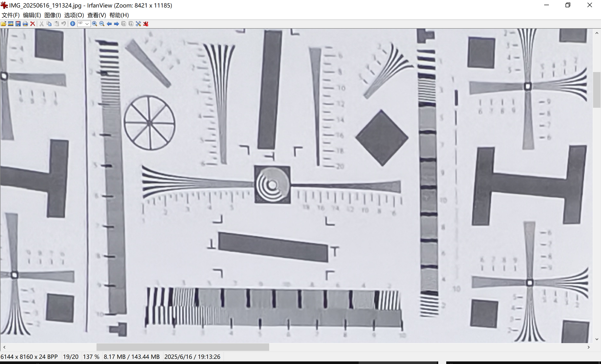Open the slideshow filmstrip icon
The image size is (601, 364).
pyautogui.click(x=11, y=24)
